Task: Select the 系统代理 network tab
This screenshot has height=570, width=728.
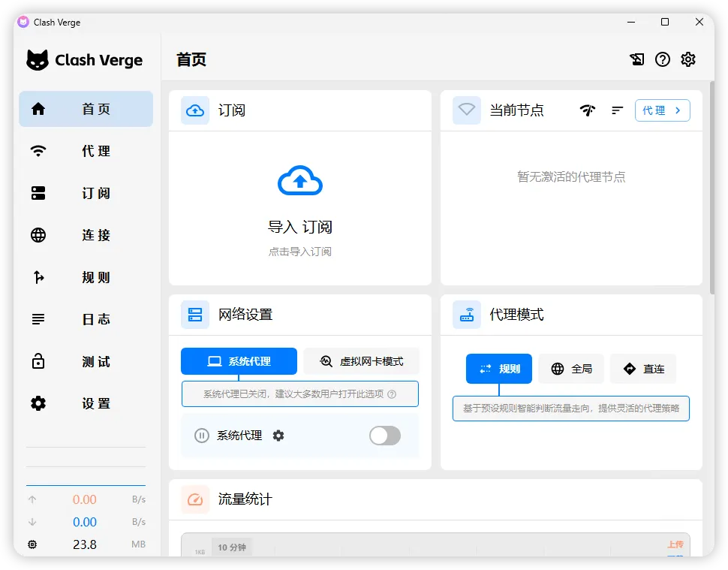Action: pyautogui.click(x=239, y=361)
